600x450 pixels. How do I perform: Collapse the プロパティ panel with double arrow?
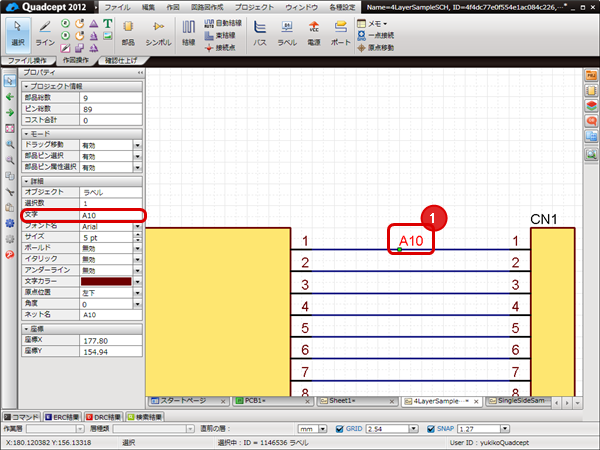click(140, 72)
